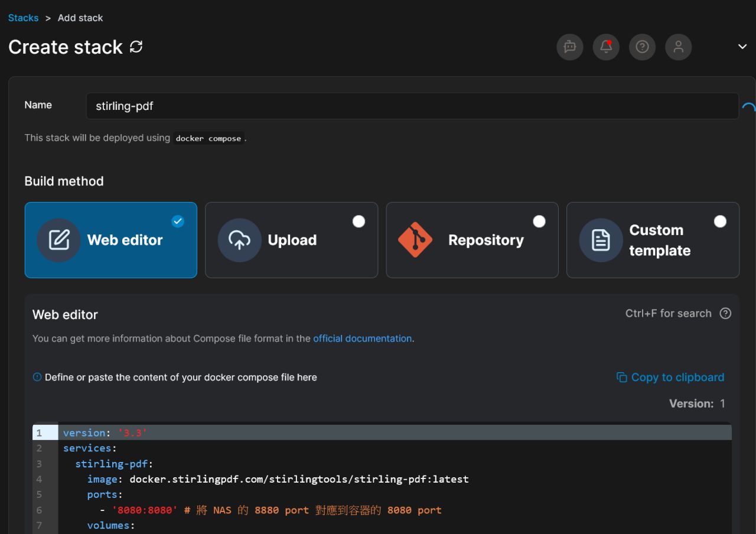Click Copy to clipboard button

point(670,377)
